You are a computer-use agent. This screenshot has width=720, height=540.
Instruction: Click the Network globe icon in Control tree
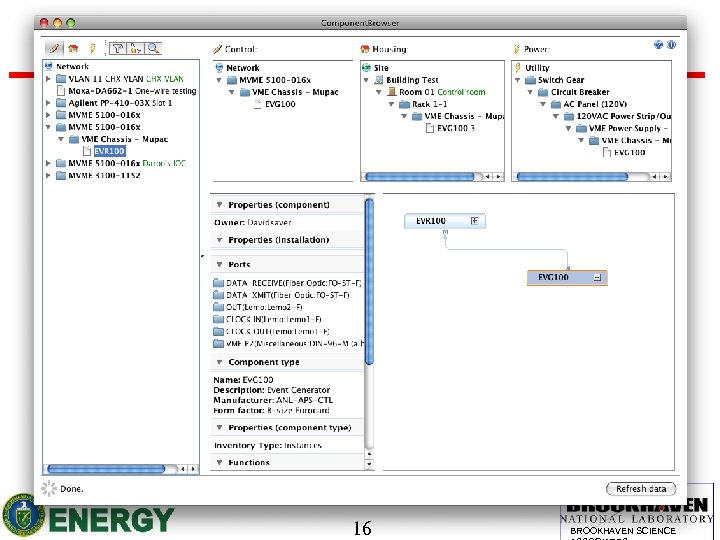click(219, 68)
